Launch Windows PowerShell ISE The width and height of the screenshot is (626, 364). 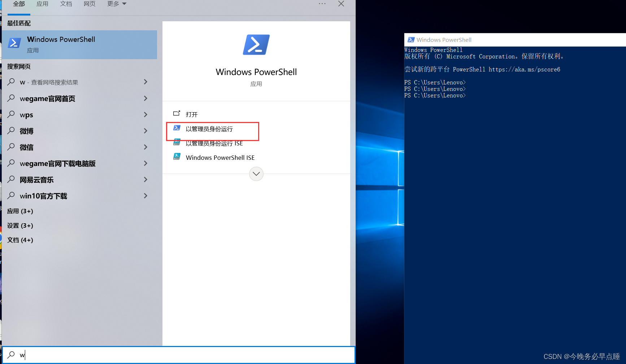pyautogui.click(x=220, y=158)
